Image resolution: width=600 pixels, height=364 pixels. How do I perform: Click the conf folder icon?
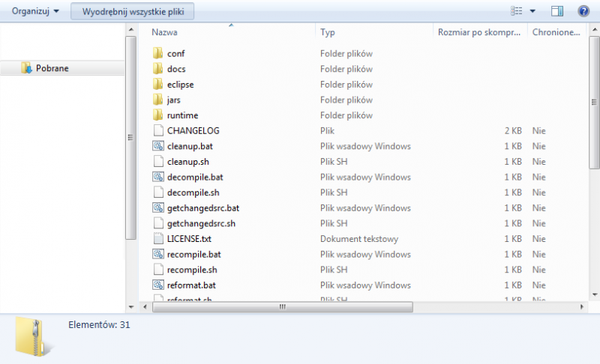click(x=157, y=53)
